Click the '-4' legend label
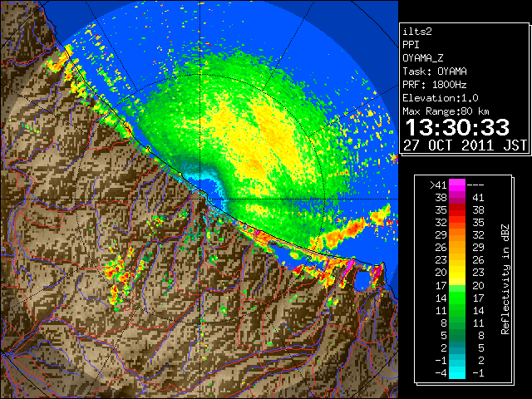The image size is (532, 399). click(x=441, y=373)
